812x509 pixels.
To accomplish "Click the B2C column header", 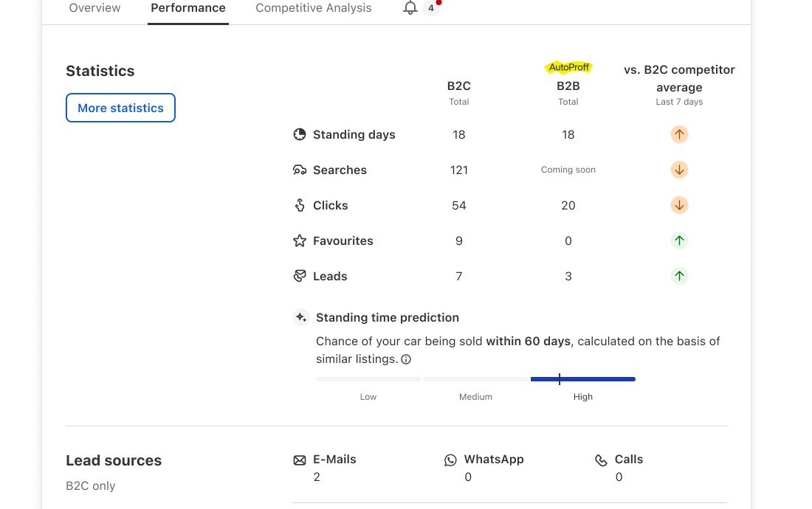I will pos(459,86).
